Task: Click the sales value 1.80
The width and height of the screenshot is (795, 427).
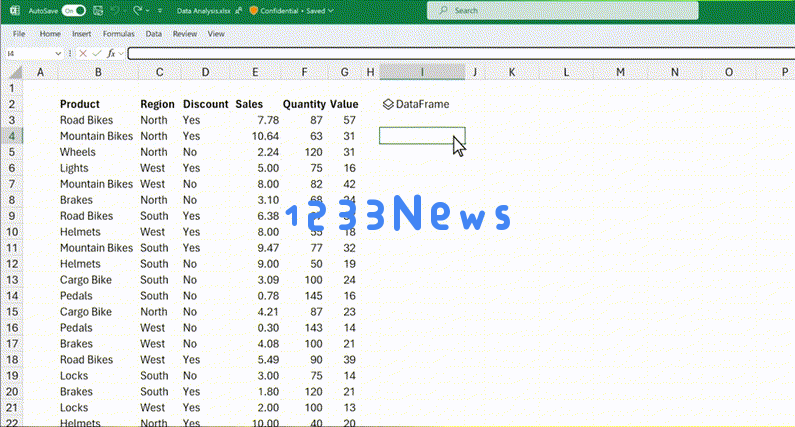Action: click(x=268, y=392)
